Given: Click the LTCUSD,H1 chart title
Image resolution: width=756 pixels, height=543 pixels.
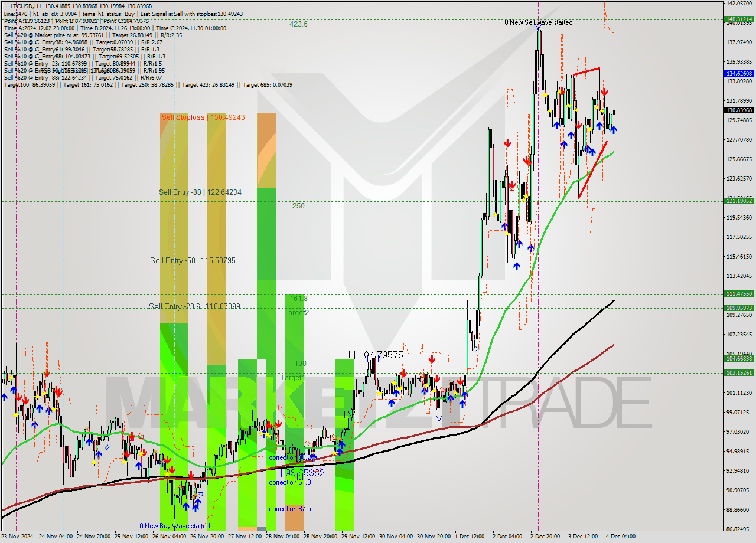Looking at the screenshot, I should [x=25, y=6].
